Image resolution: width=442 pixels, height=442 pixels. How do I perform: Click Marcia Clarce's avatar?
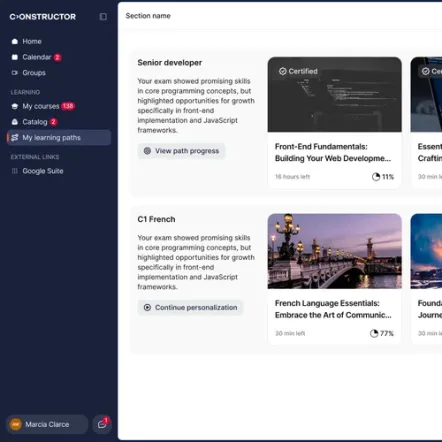16,424
